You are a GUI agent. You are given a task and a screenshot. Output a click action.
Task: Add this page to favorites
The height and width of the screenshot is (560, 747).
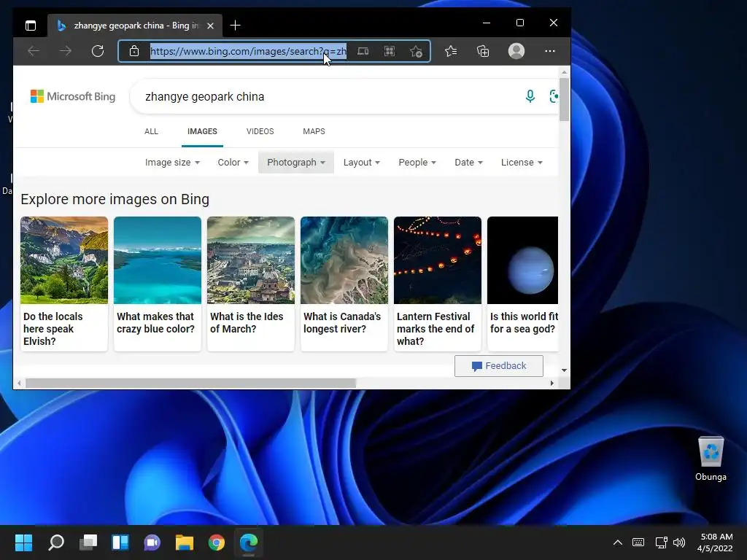coord(416,51)
